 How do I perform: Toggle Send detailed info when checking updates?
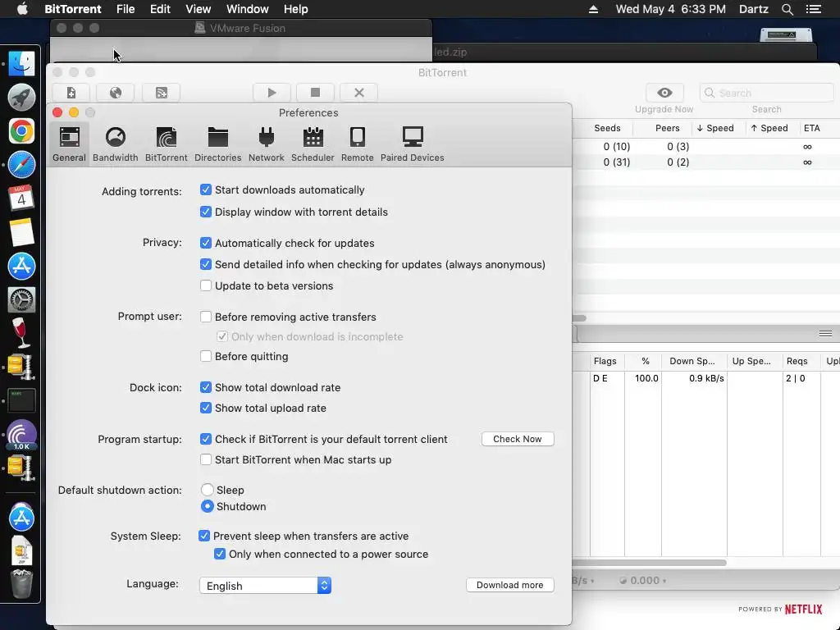206,264
